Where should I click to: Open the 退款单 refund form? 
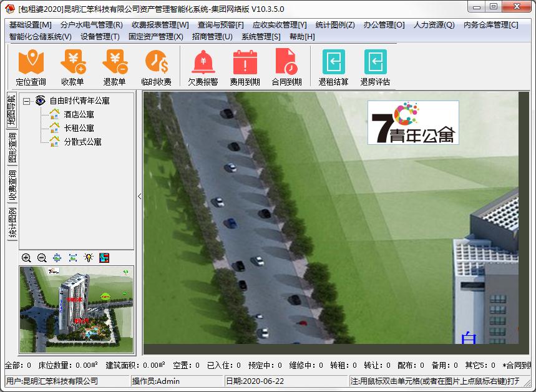(114, 67)
